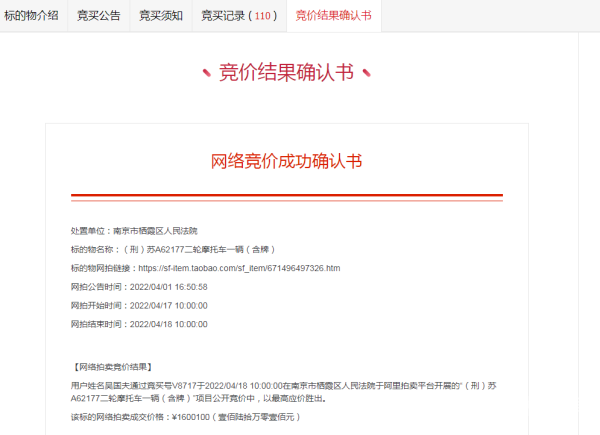Click the 网拍结束时间 2022/04/18 line
Screen dimensions: 600x435
coord(139,325)
